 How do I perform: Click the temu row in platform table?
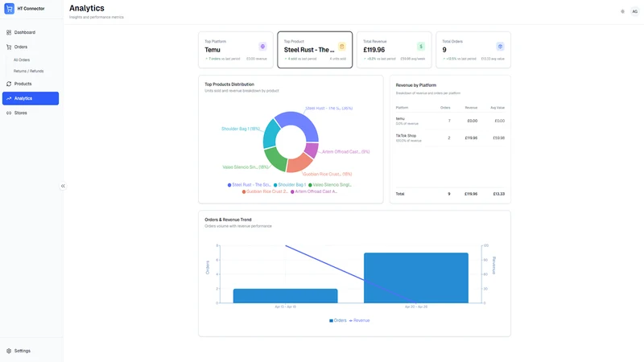(450, 121)
